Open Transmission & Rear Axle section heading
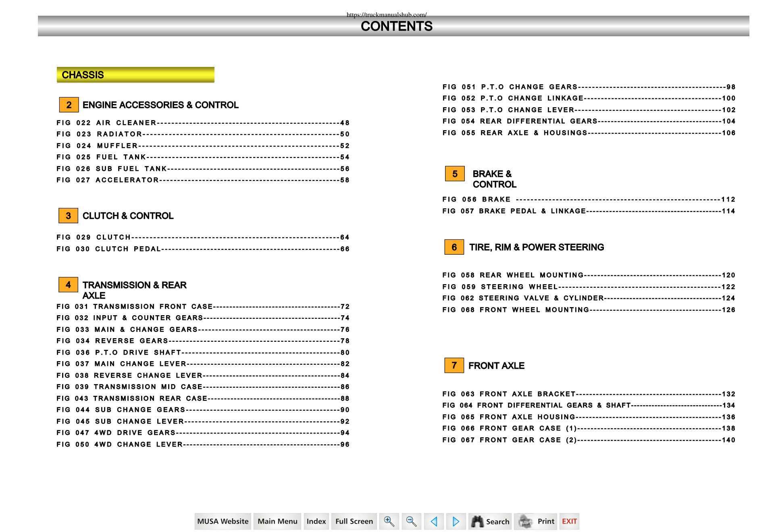 click(135, 290)
